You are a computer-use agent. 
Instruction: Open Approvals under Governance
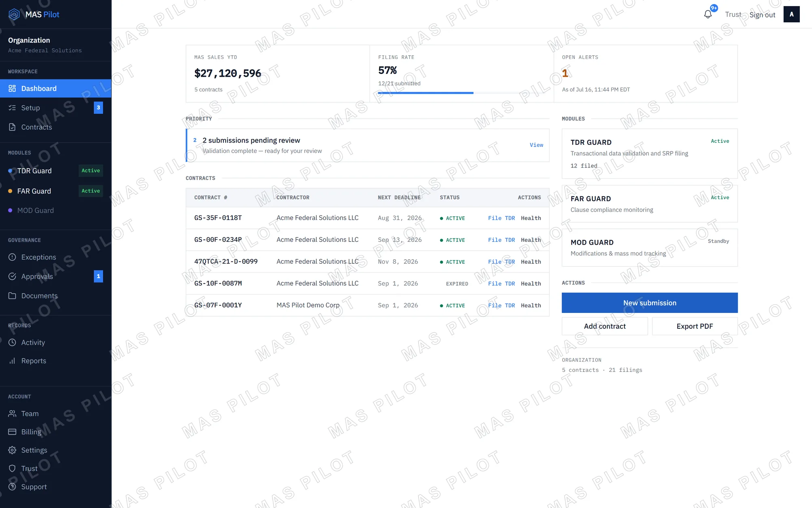tap(56, 276)
